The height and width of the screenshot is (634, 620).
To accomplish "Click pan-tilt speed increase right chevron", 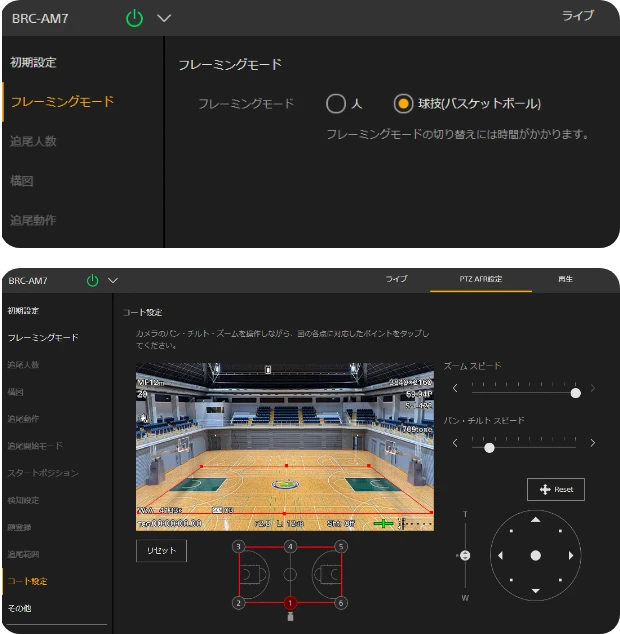I will [x=592, y=443].
